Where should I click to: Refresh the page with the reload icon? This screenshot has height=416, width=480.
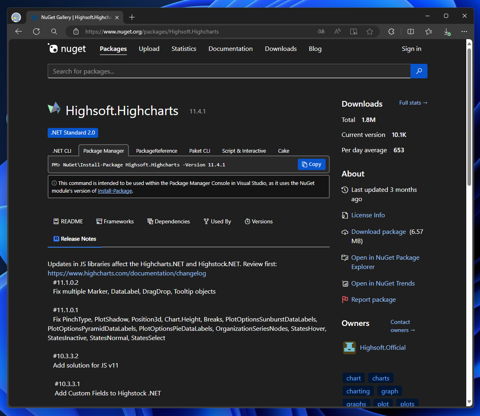pos(36,32)
